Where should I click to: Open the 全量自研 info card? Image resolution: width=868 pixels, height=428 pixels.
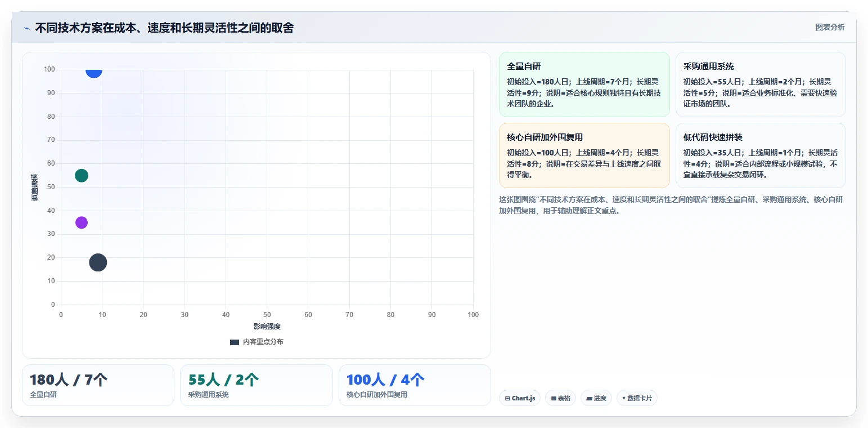[x=584, y=84]
